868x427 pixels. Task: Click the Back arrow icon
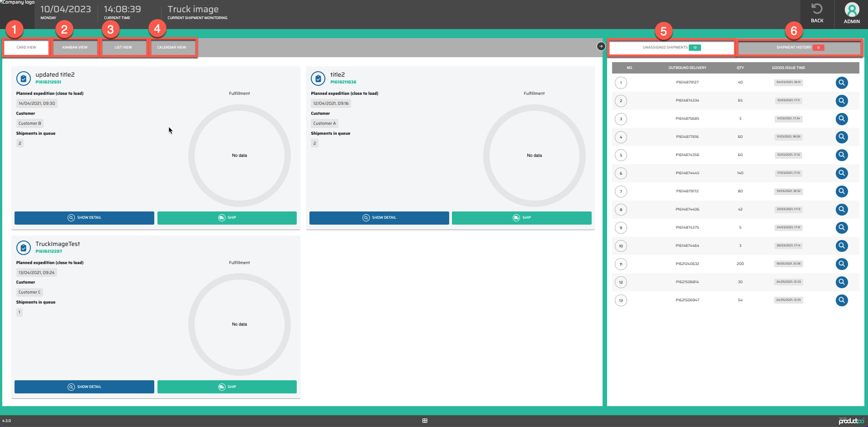click(817, 9)
